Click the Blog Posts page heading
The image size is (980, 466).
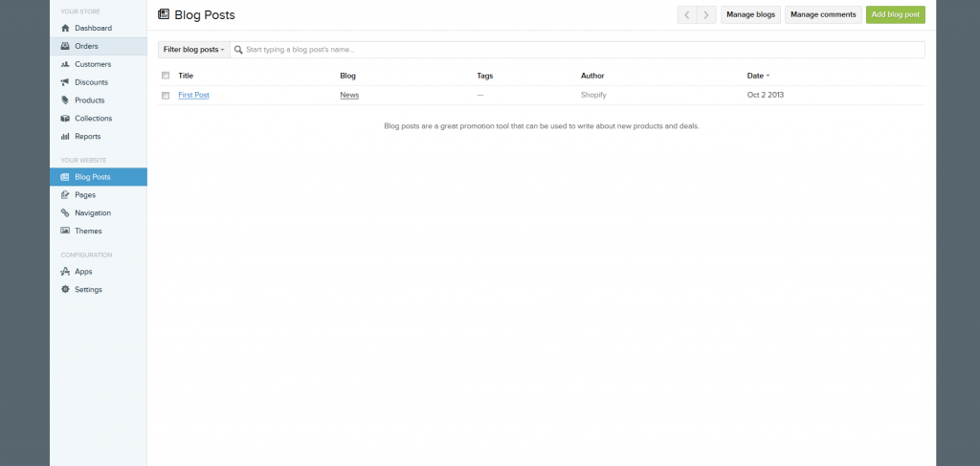click(x=205, y=15)
